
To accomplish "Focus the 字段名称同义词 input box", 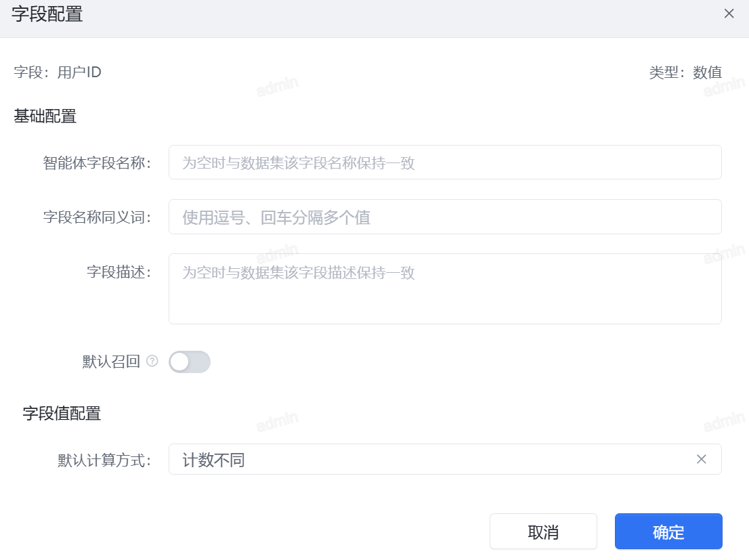I will 445,217.
